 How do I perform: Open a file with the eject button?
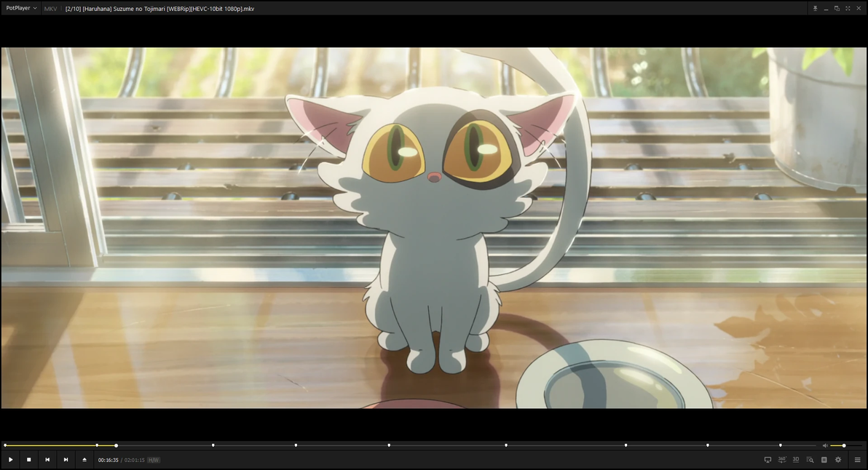(84, 460)
